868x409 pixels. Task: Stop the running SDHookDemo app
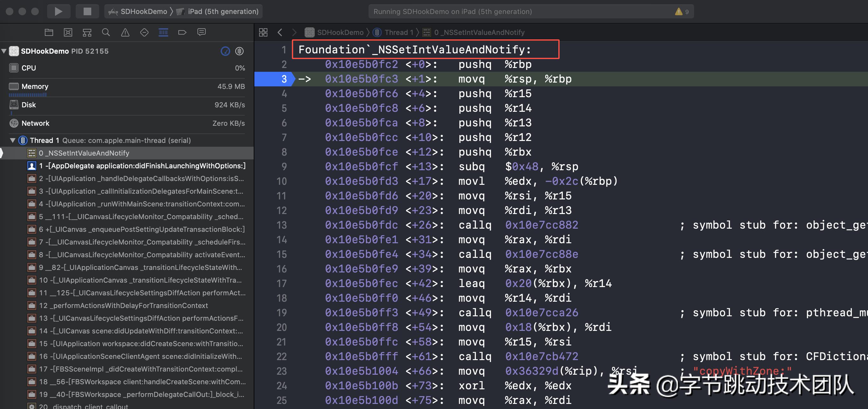click(87, 11)
